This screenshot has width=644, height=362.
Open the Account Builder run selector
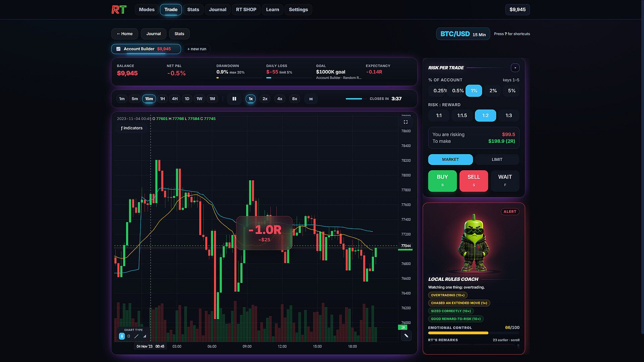(x=146, y=49)
